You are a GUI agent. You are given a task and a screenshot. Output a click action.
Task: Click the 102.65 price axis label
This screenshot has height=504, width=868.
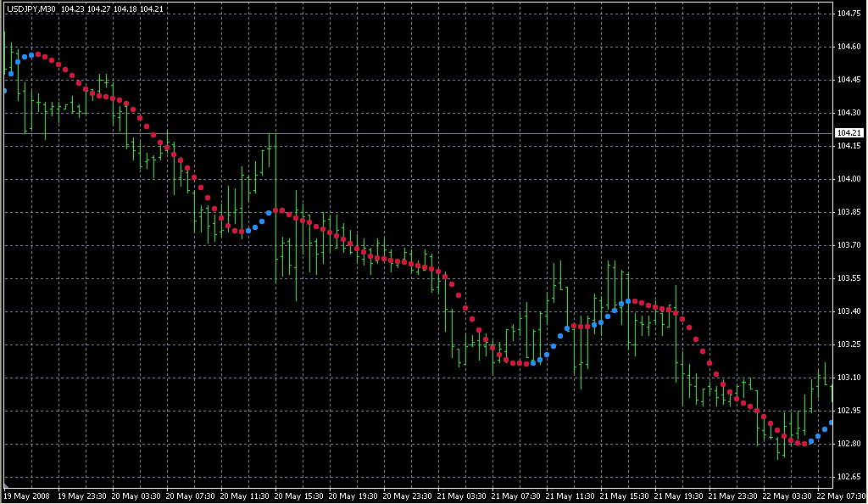pos(849,477)
